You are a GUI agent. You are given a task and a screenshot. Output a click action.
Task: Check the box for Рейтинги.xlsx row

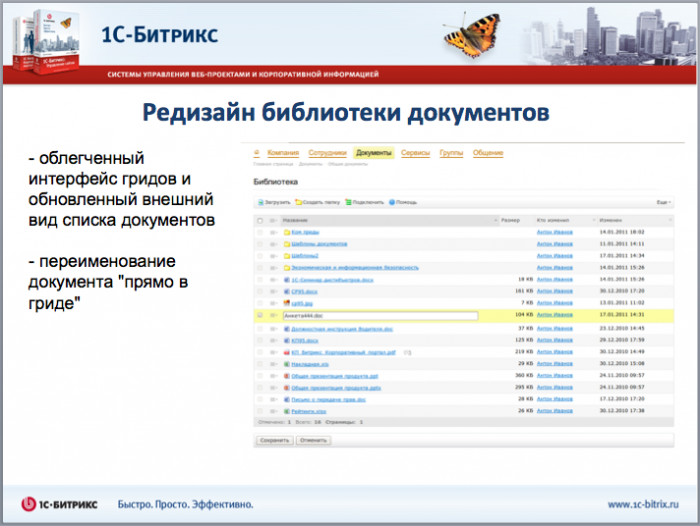click(x=260, y=411)
